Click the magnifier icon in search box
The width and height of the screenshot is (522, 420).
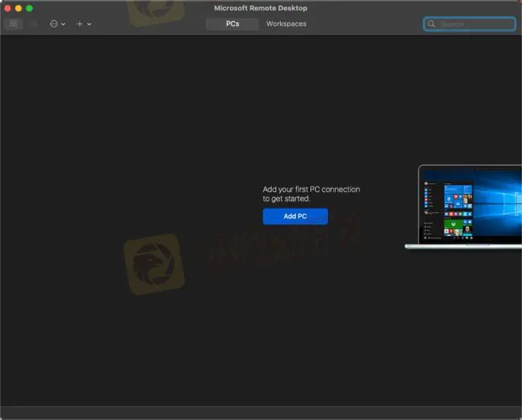432,24
